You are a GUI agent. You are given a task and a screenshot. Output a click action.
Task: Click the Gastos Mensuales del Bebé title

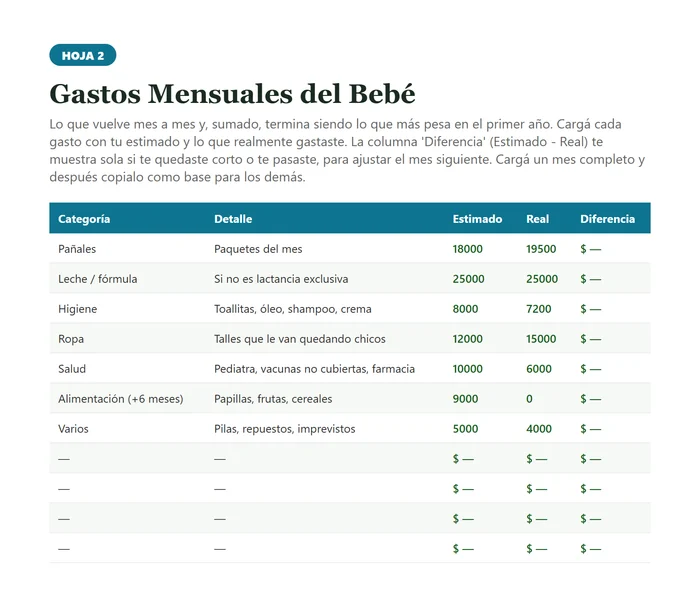click(x=232, y=94)
